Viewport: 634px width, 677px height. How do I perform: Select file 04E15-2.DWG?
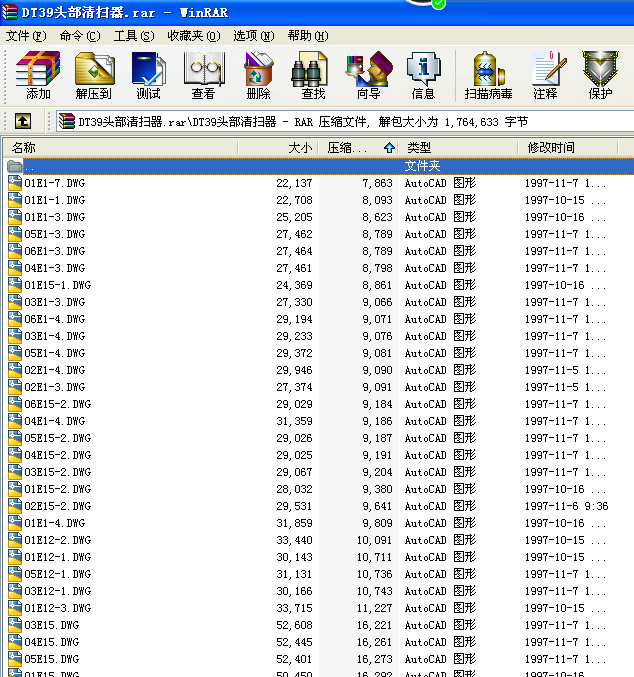pos(57,455)
